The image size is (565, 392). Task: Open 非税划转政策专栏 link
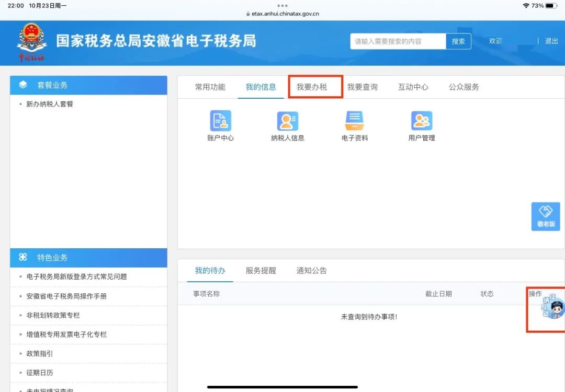pos(53,315)
